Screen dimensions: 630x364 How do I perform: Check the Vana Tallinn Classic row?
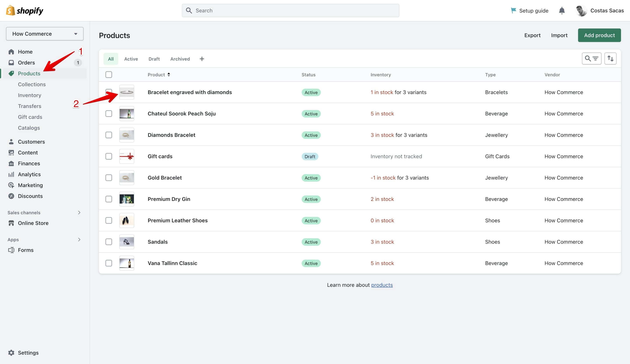click(x=109, y=263)
